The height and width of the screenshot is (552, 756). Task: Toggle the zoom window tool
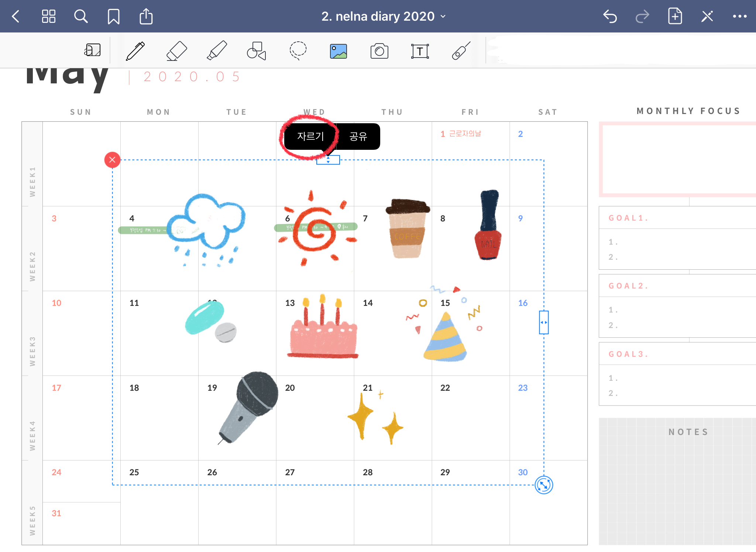(x=92, y=50)
